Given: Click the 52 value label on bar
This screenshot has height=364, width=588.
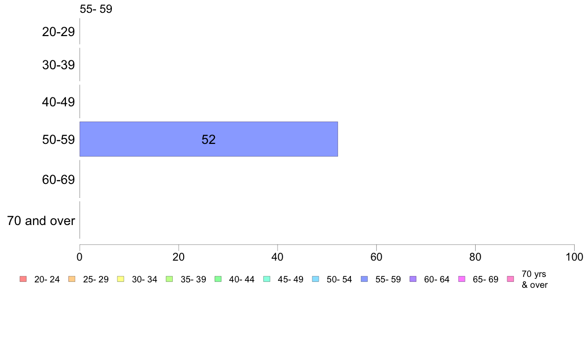Looking at the screenshot, I should tap(208, 139).
